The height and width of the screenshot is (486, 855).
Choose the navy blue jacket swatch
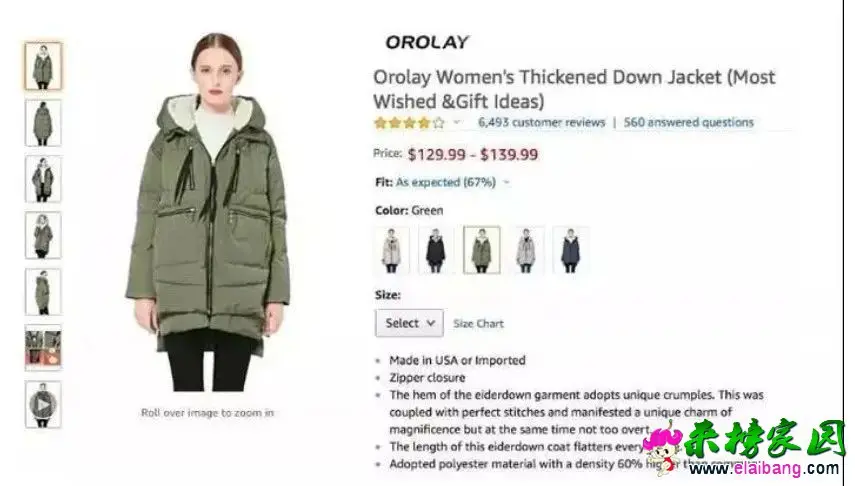tap(570, 250)
